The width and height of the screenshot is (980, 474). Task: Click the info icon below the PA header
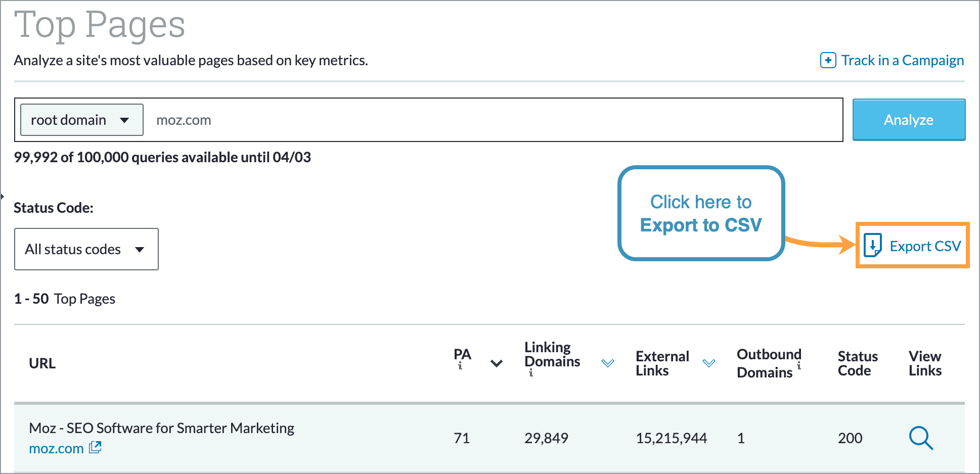461,366
